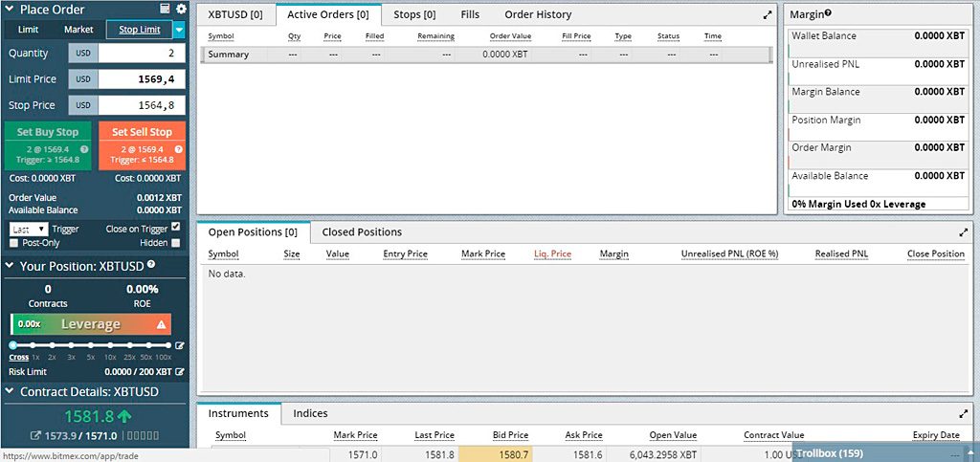Toggle the Close on Trigger checkbox
This screenshot has width=980, height=462.
(176, 228)
